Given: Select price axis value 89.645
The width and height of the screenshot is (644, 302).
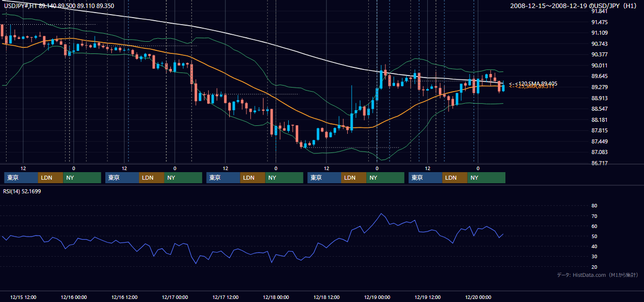Looking at the screenshot, I should point(599,76).
